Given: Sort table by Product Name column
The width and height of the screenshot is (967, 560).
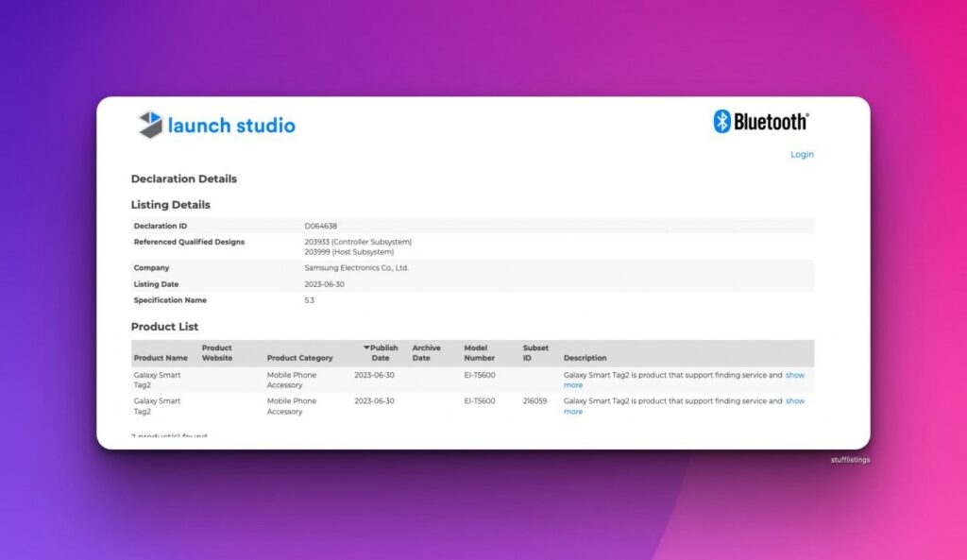Looking at the screenshot, I should pos(161,358).
